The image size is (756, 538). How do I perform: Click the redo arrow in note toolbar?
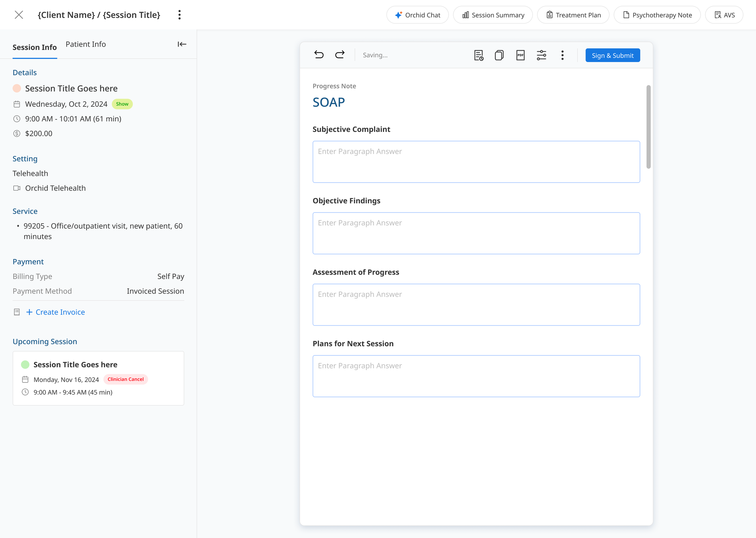click(340, 55)
